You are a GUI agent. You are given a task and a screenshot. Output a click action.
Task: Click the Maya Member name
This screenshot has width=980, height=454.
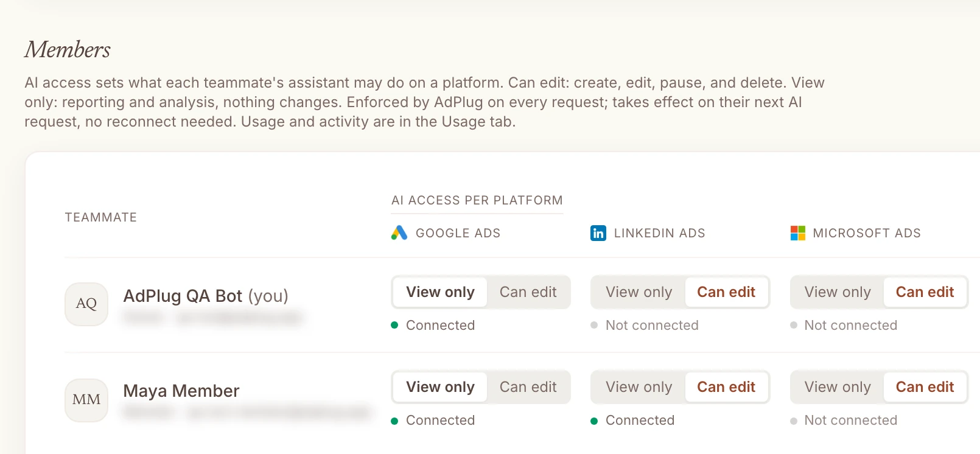point(181,391)
